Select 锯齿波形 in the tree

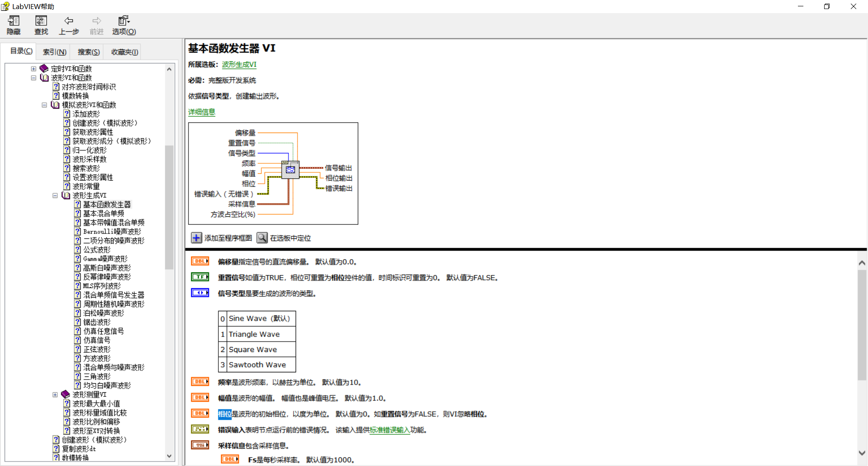(x=97, y=322)
